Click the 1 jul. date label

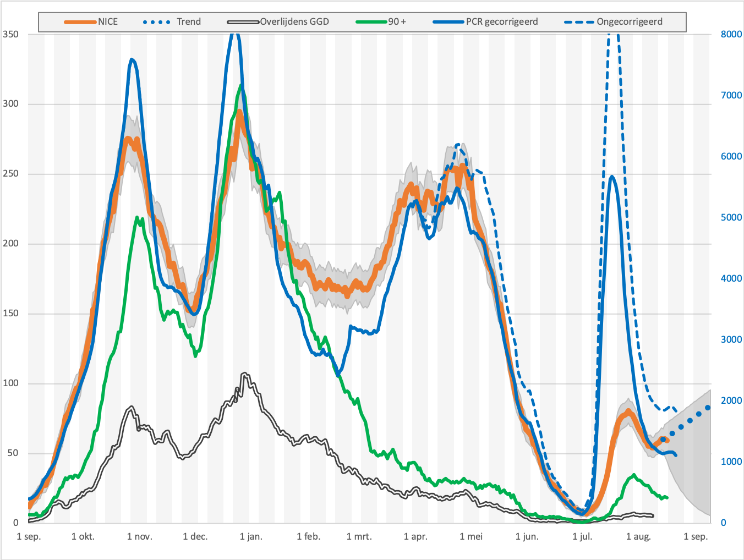point(582,537)
